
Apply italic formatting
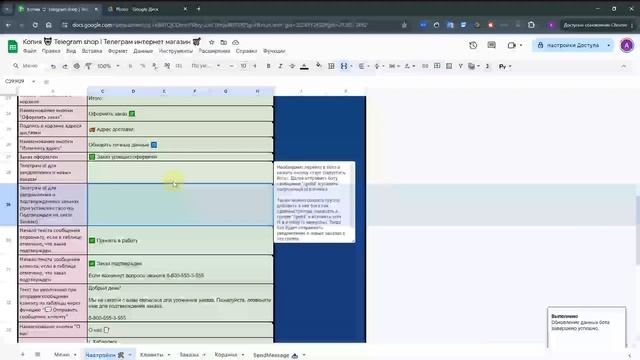(280, 66)
